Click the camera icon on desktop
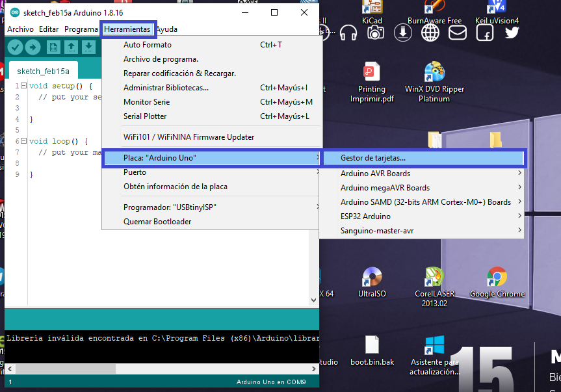561x392 pixels. pyautogui.click(x=375, y=33)
